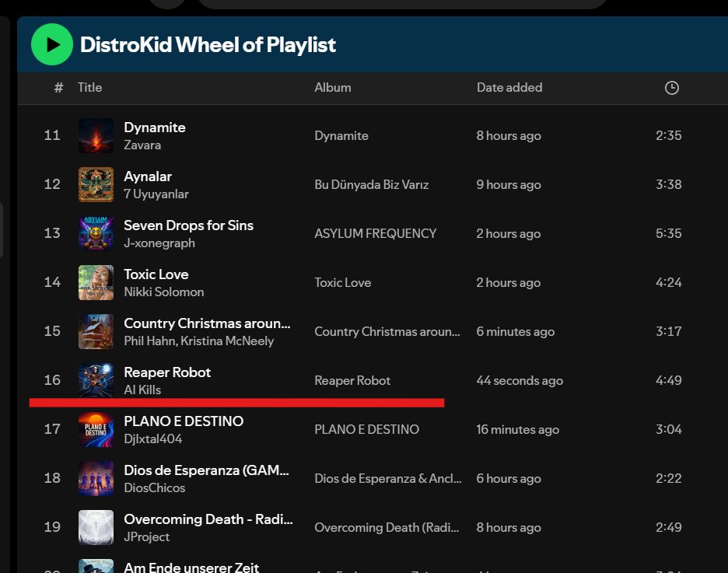Click the playlist title DistroKid Wheel of Playlist

(208, 44)
